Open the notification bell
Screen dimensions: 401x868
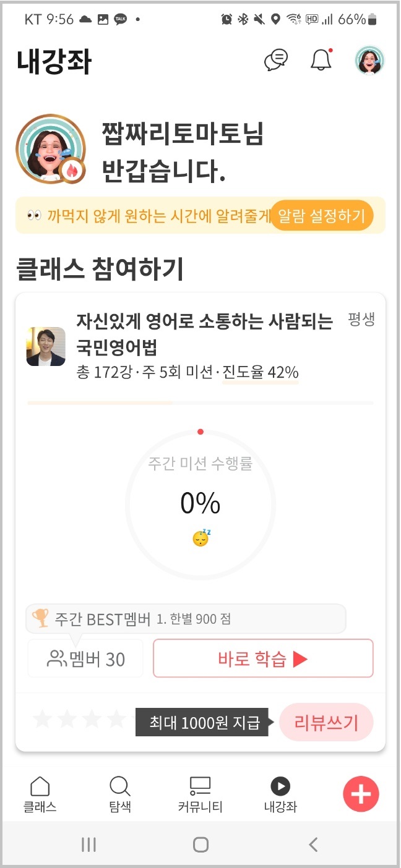pos(321,59)
